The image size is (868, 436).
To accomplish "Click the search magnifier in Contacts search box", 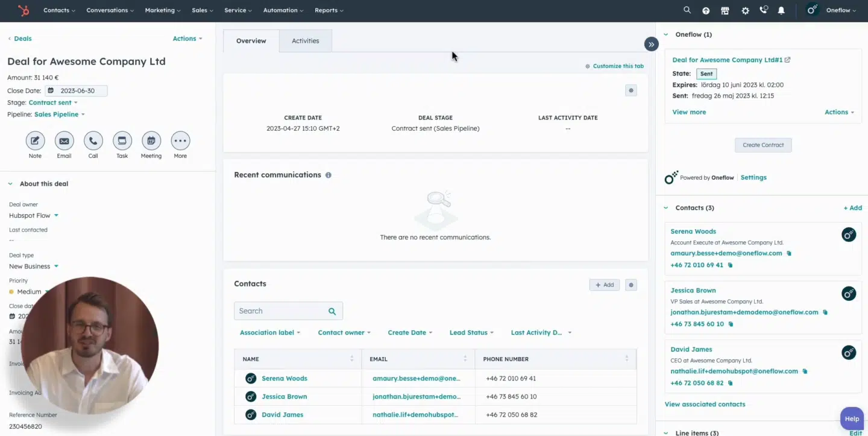I will point(332,311).
